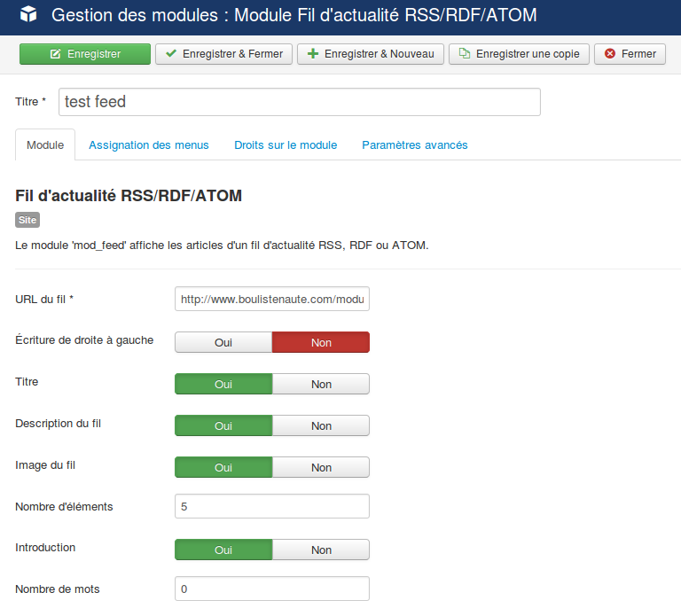Image resolution: width=681 pixels, height=616 pixels.
Task: Click the copy icon on Enregistrer une copie
Action: [x=464, y=54]
